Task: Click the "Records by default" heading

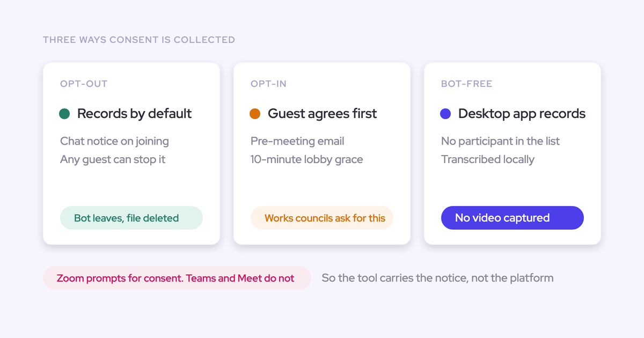Action: coord(134,114)
